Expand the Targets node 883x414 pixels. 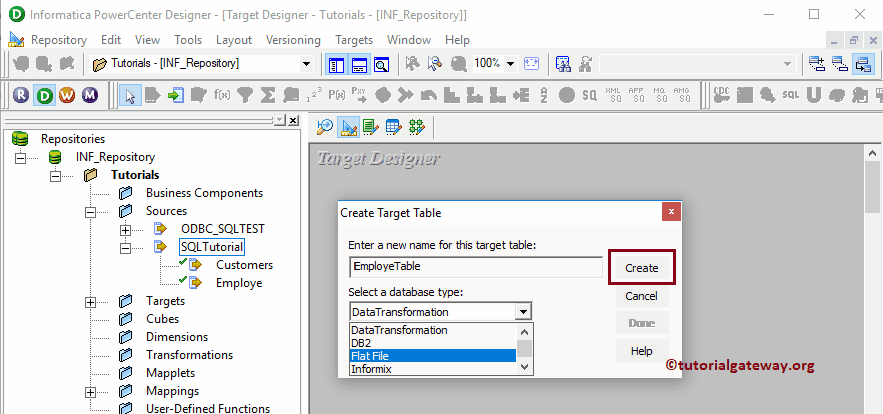click(90, 302)
